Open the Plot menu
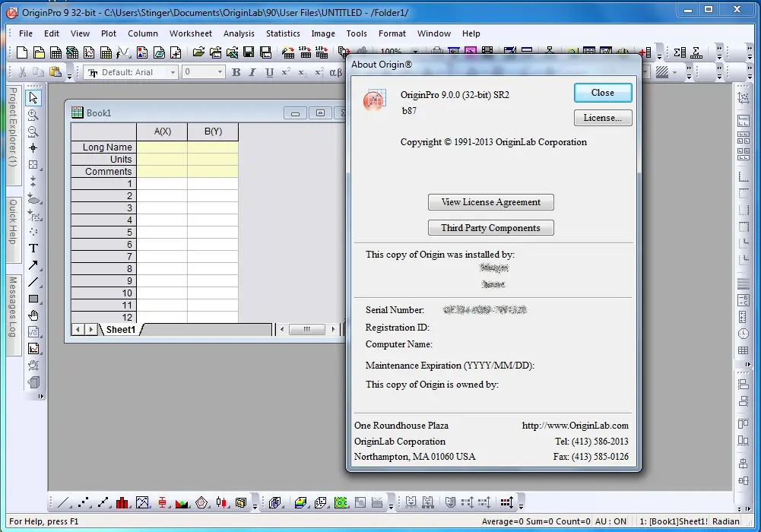Screen dimensions: 761x532 109,33
